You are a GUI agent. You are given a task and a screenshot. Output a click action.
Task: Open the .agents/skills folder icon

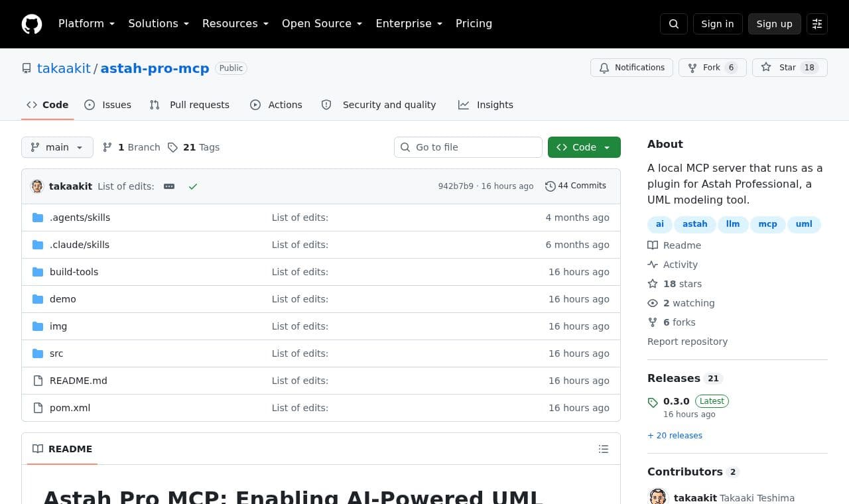(x=38, y=218)
